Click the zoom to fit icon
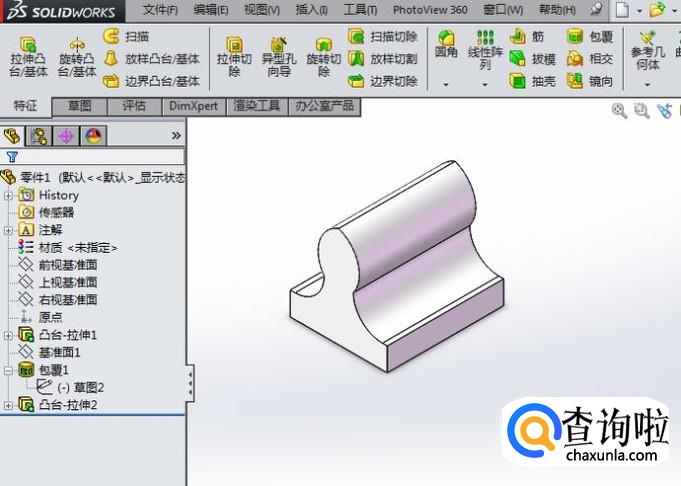 pyautogui.click(x=619, y=111)
